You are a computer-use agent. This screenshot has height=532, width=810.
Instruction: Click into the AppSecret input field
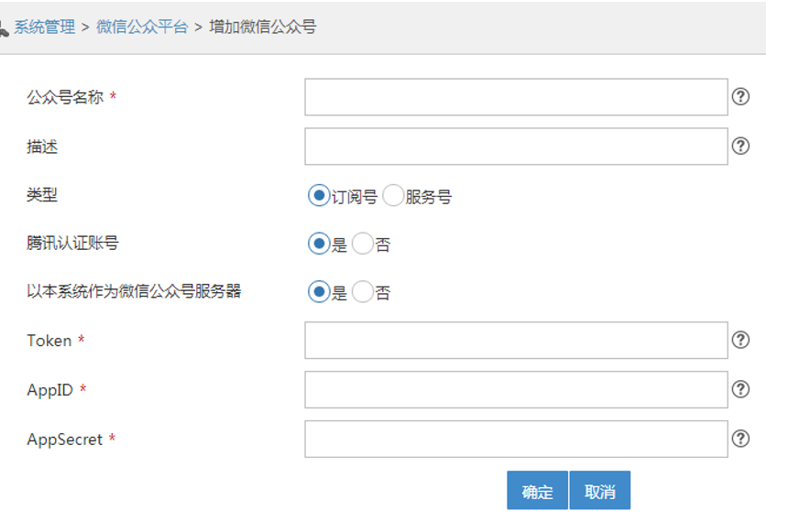coord(516,440)
